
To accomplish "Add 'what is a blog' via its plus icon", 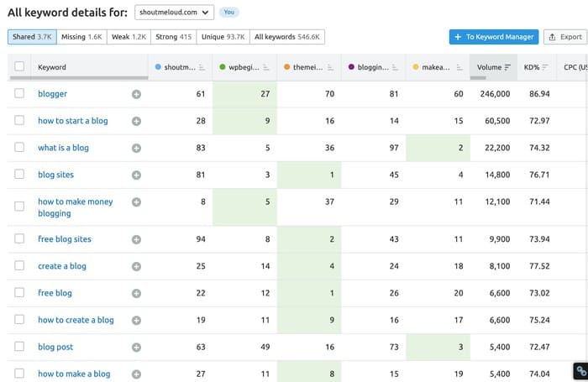I will (x=136, y=148).
